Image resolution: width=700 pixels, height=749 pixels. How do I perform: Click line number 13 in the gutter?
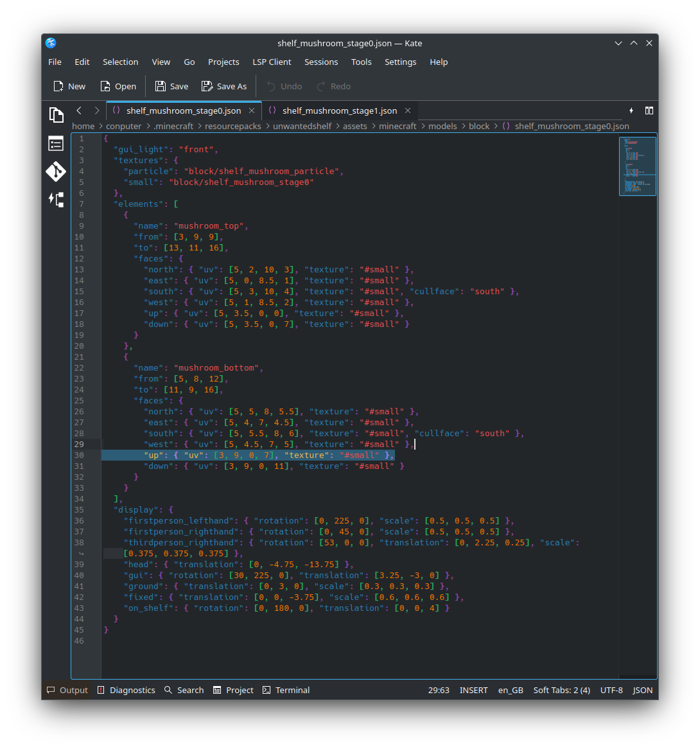(79, 269)
